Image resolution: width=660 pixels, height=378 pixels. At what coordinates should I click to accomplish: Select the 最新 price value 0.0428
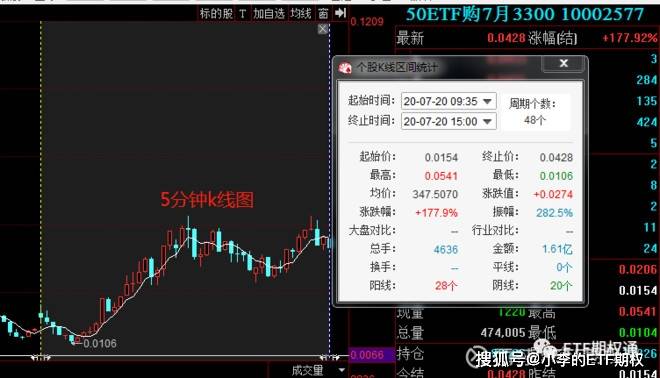(x=506, y=38)
